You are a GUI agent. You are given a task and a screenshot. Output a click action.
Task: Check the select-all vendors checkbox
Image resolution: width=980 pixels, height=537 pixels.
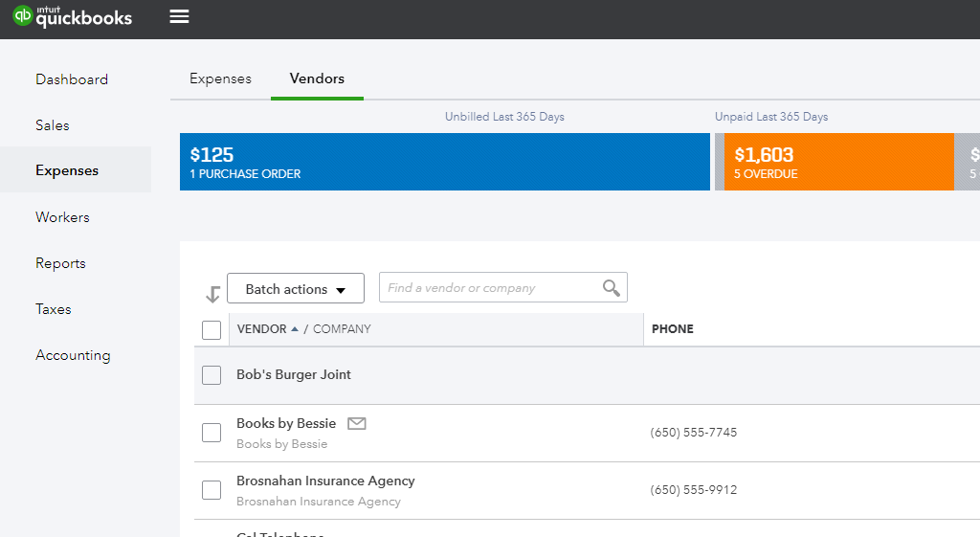coord(212,330)
